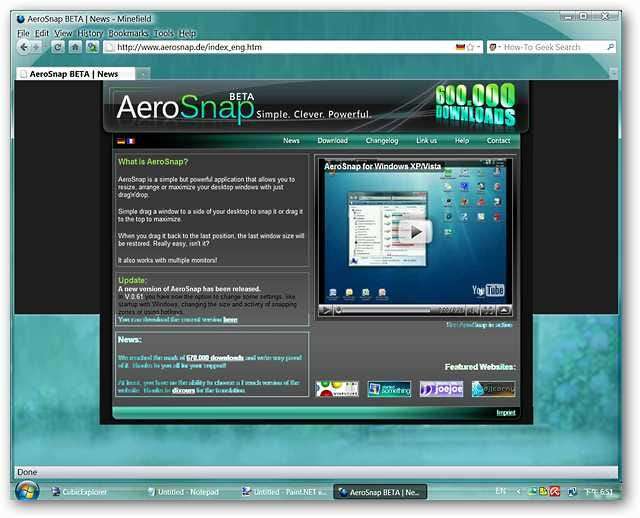Click the red antivirus tray icon
The width and height of the screenshot is (640, 518).
554,491
